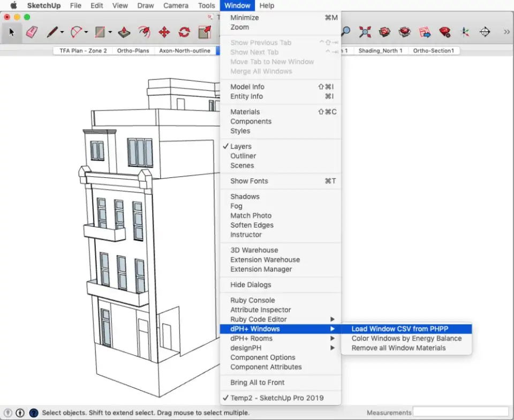Open the Camera menu in menu bar
Image resolution: width=514 pixels, height=420 pixels.
(176, 6)
